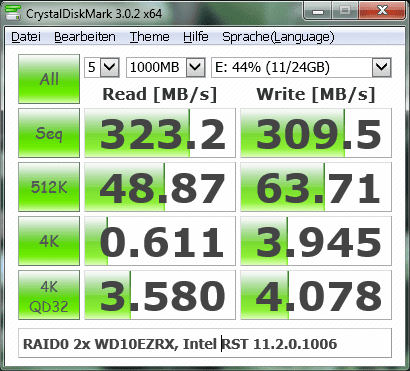Screen dimensions: 410x371
Task: Click the 4K read result 0.611
Action: pos(160,241)
